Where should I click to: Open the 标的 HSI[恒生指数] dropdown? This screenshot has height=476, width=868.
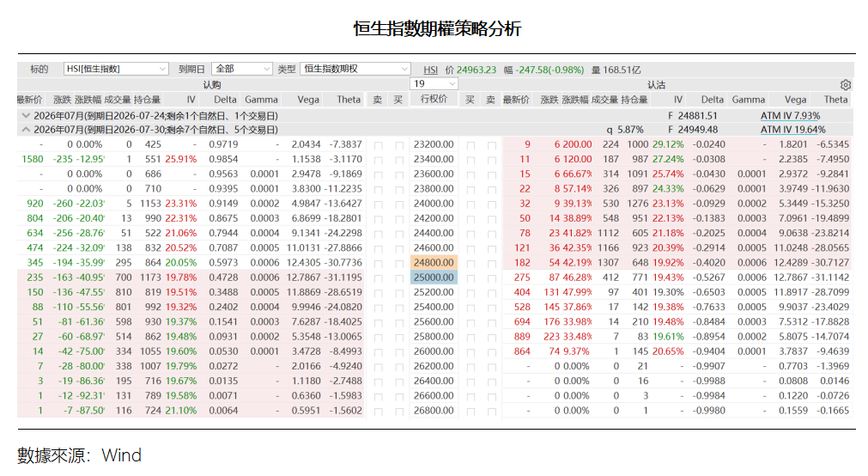[x=116, y=69]
